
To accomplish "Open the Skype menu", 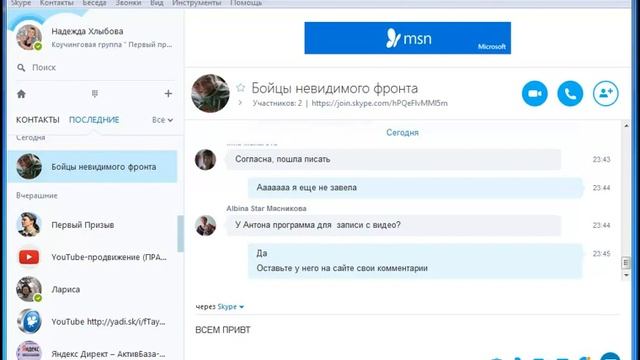I will click(x=21, y=3).
